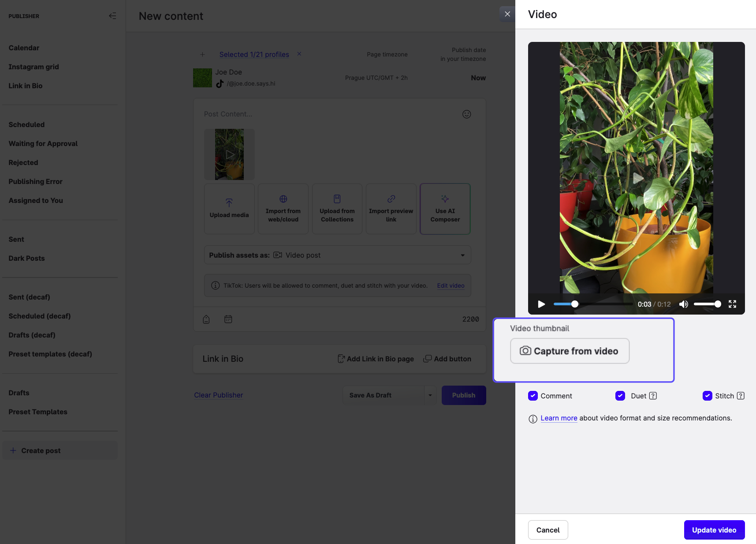The image size is (756, 544).
Task: Click Capture from video button
Action: (x=570, y=351)
